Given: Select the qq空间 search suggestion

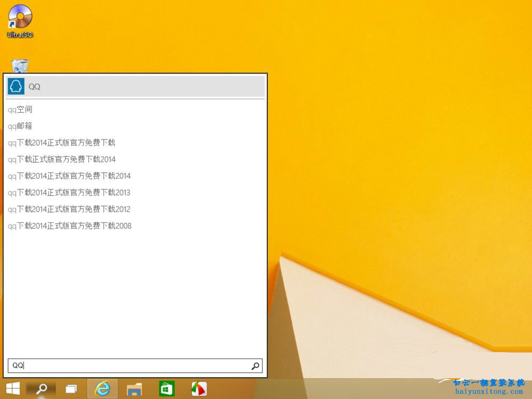Looking at the screenshot, I should [x=20, y=110].
